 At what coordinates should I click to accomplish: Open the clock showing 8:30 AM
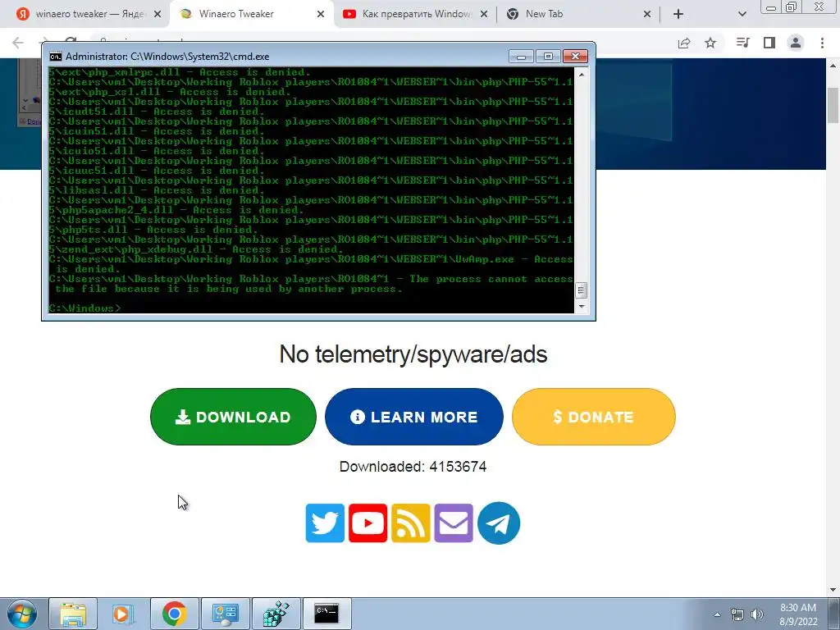point(798,614)
